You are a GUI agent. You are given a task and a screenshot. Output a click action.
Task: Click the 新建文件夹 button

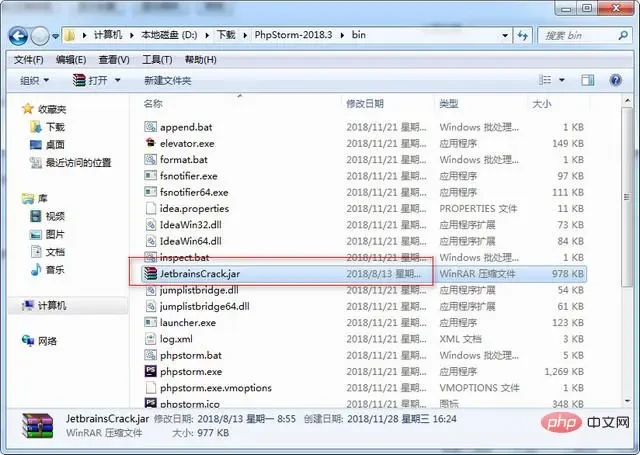point(167,80)
